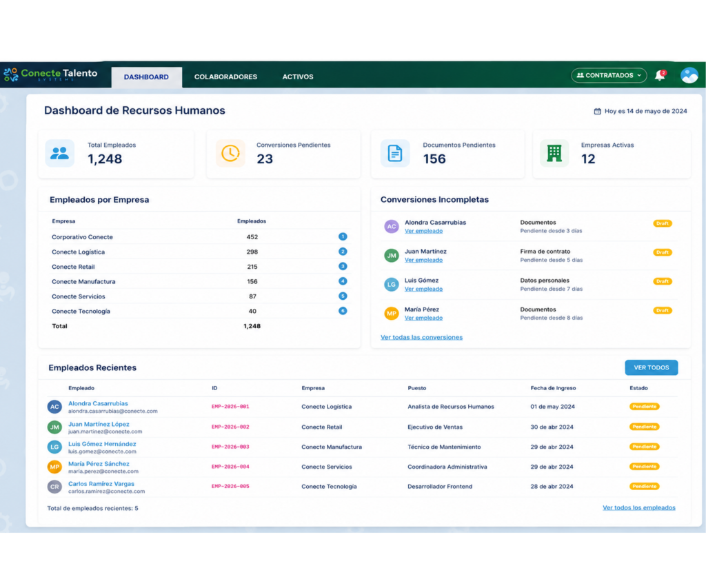Click MP avatar in Empleados Recientes table
This screenshot has width=706, height=588.
tap(54, 467)
